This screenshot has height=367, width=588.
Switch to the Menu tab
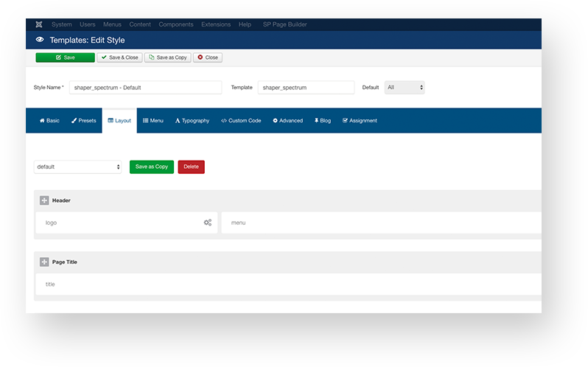pos(153,121)
